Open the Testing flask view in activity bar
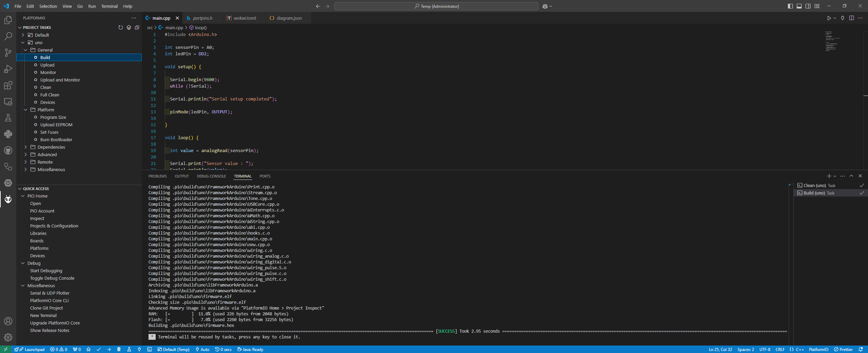 [x=8, y=118]
